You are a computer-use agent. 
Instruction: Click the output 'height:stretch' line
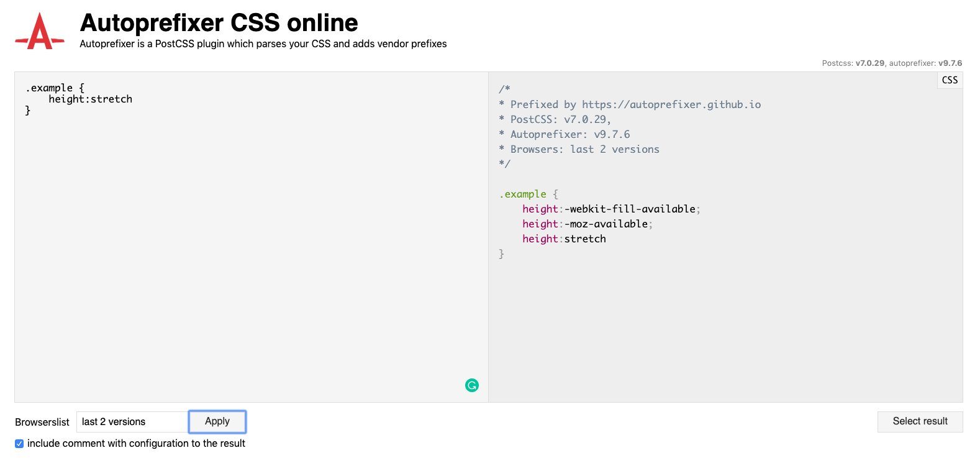pyautogui.click(x=564, y=239)
